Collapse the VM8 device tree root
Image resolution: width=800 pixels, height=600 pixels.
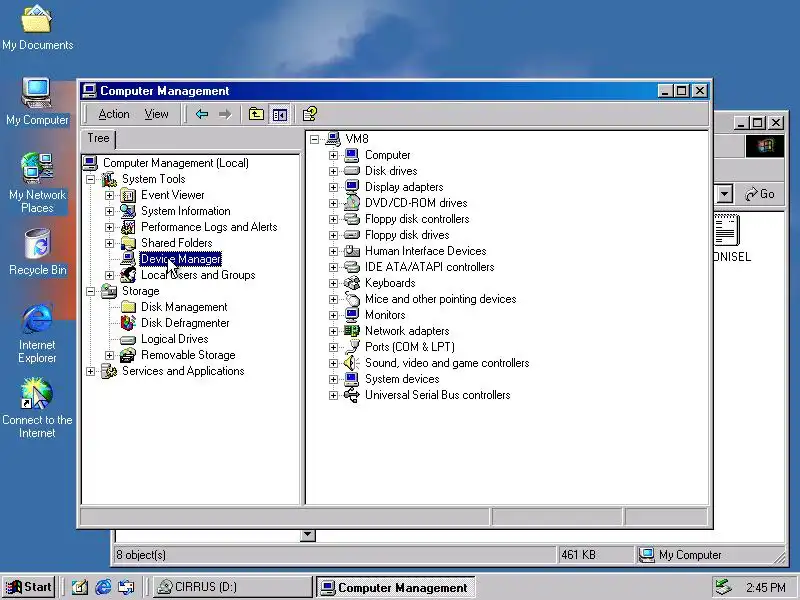coord(315,139)
